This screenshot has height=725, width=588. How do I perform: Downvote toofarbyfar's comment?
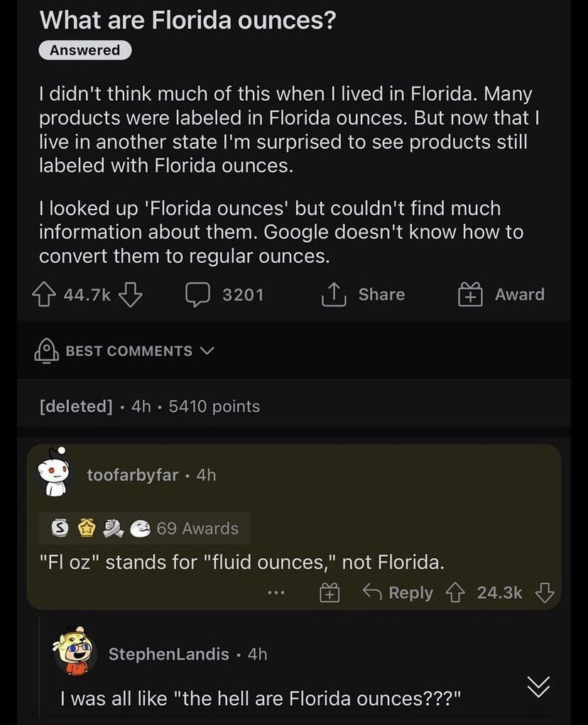(544, 592)
